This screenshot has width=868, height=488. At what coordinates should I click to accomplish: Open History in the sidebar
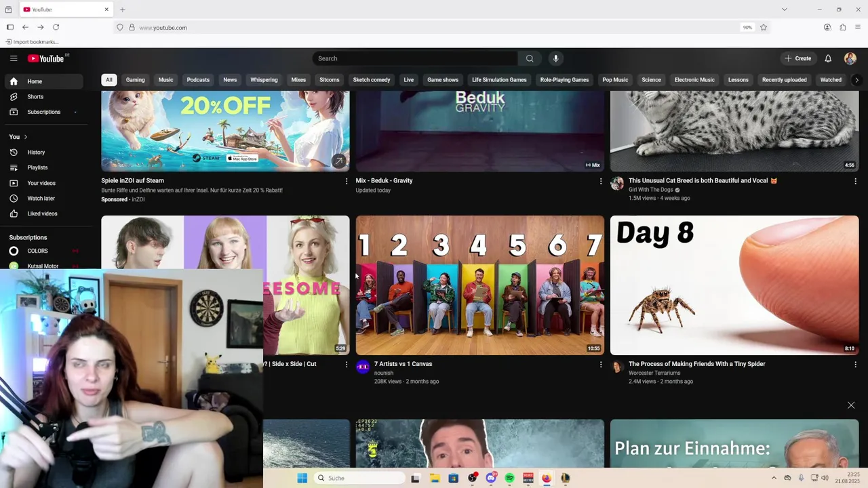(x=45, y=152)
